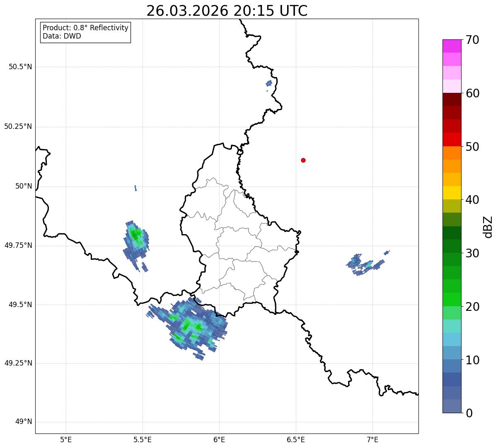Click the dBZ colorbar axis label

coord(488,226)
